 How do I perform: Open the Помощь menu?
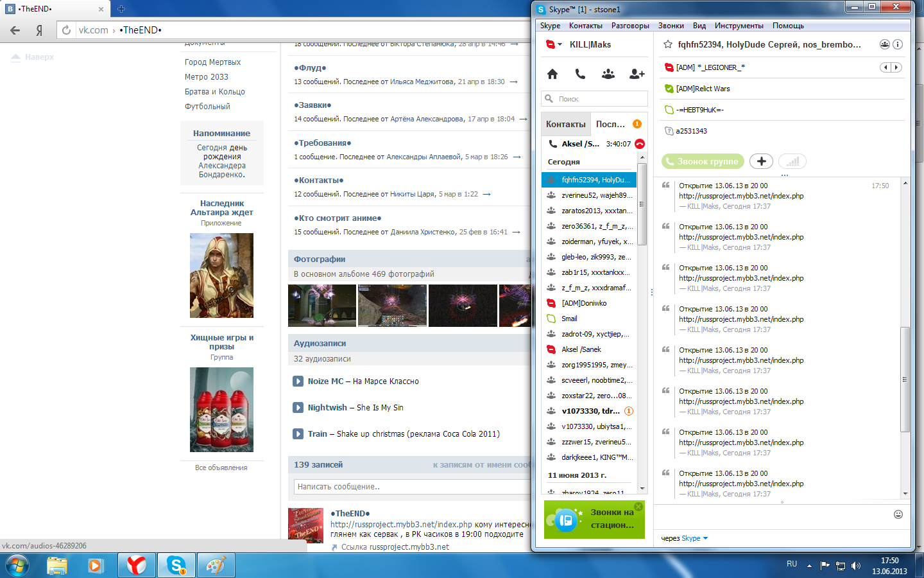[x=788, y=26]
